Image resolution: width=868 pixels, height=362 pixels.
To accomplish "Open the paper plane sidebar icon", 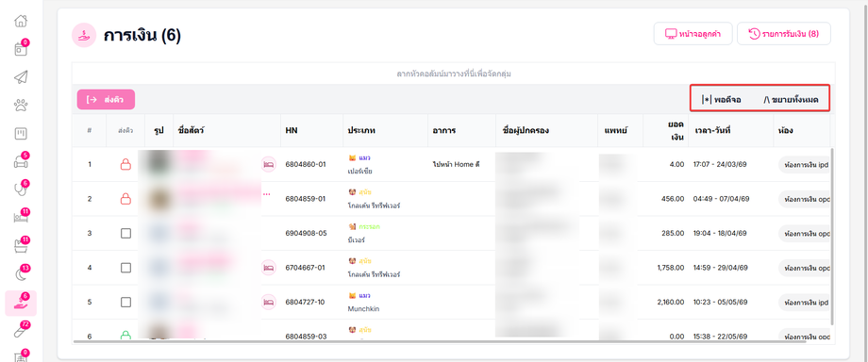I will (x=21, y=77).
